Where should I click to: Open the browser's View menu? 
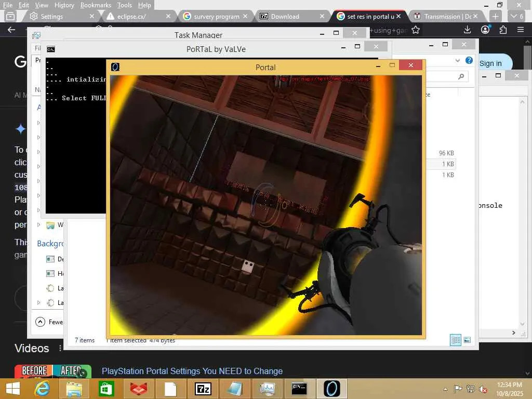pyautogui.click(x=42, y=5)
